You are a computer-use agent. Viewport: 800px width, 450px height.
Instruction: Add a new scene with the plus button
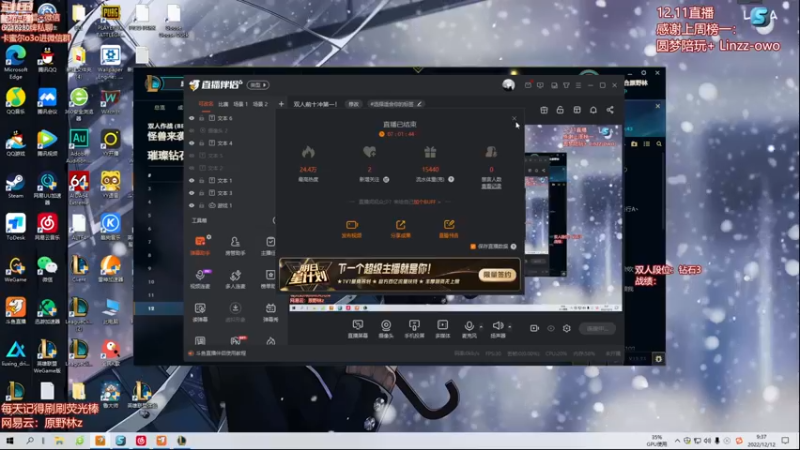281,104
